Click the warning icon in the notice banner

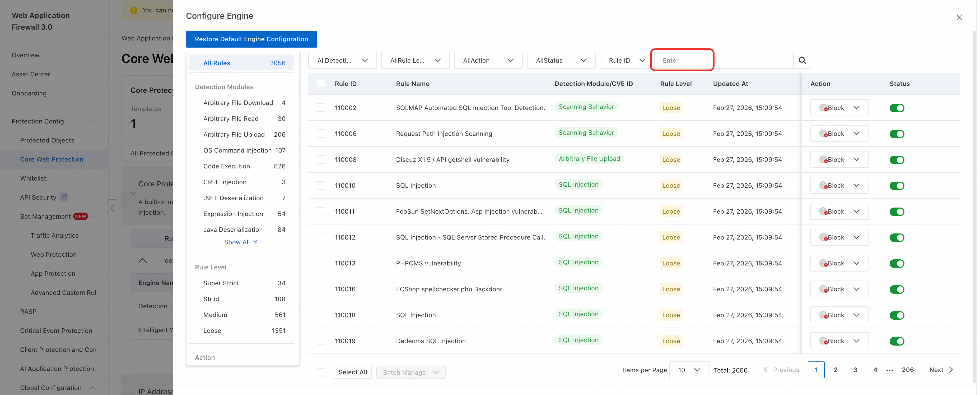click(x=134, y=10)
